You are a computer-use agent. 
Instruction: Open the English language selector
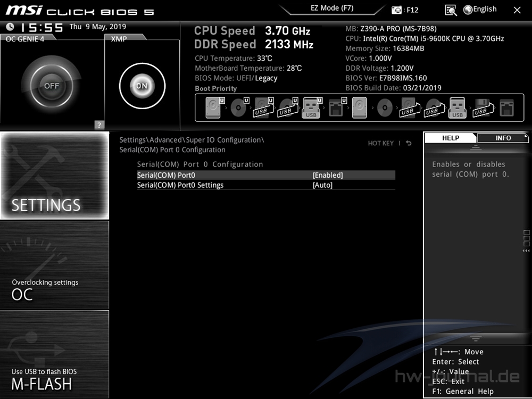480,10
